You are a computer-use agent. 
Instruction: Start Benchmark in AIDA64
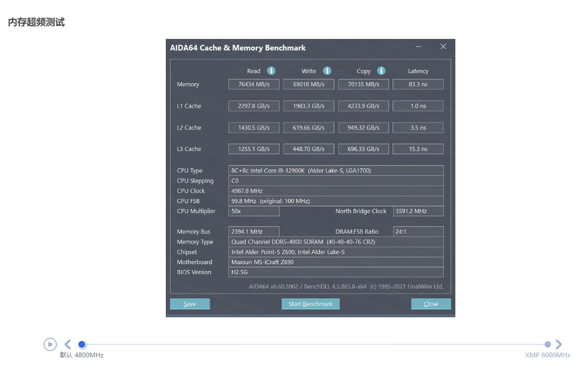point(311,304)
